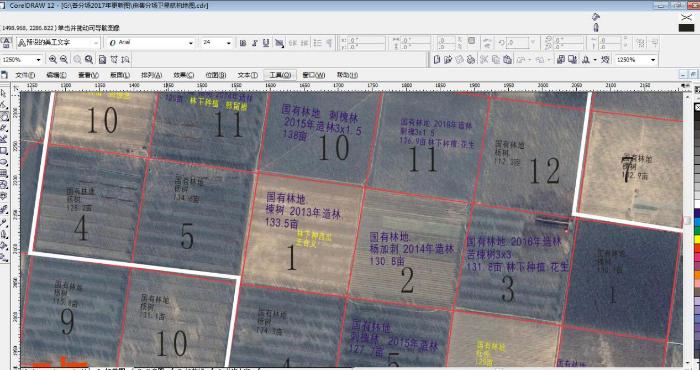The height and width of the screenshot is (370, 700).
Task: Open the 1250% zoom level dropdown at left
Action: click(x=38, y=59)
